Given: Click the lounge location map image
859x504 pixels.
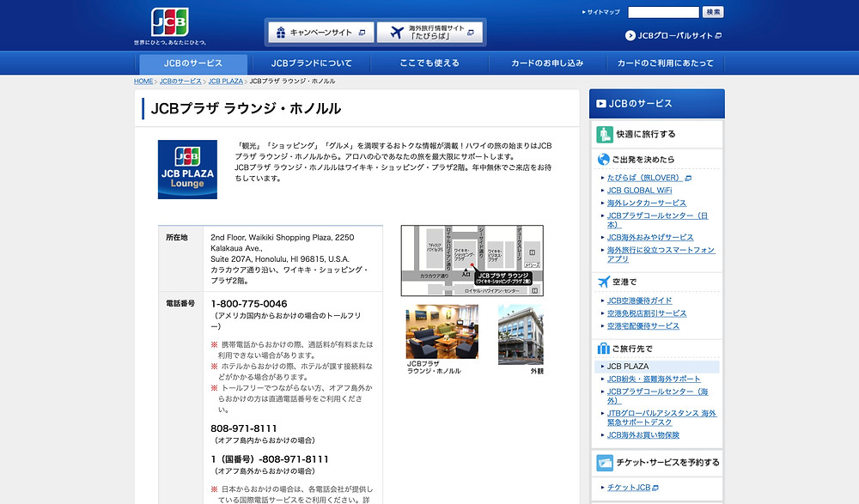Looking at the screenshot, I should pos(472,260).
